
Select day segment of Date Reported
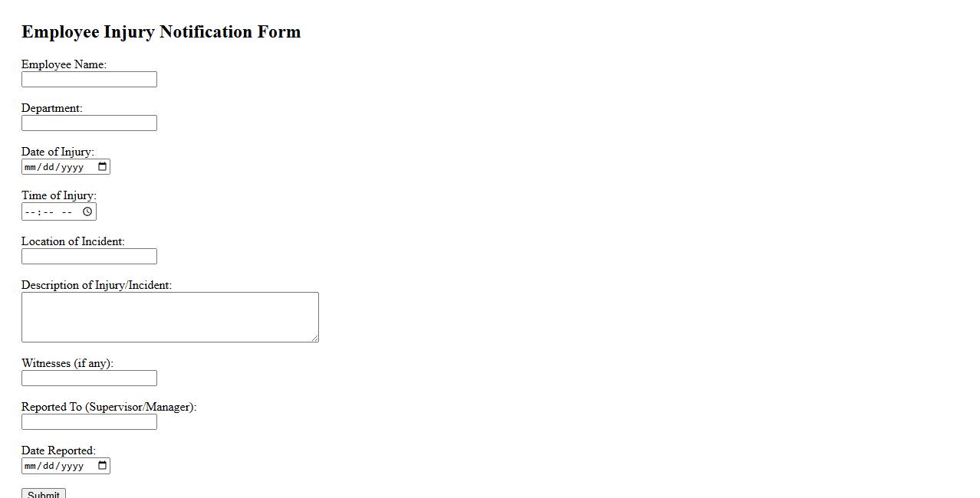[x=48, y=466]
